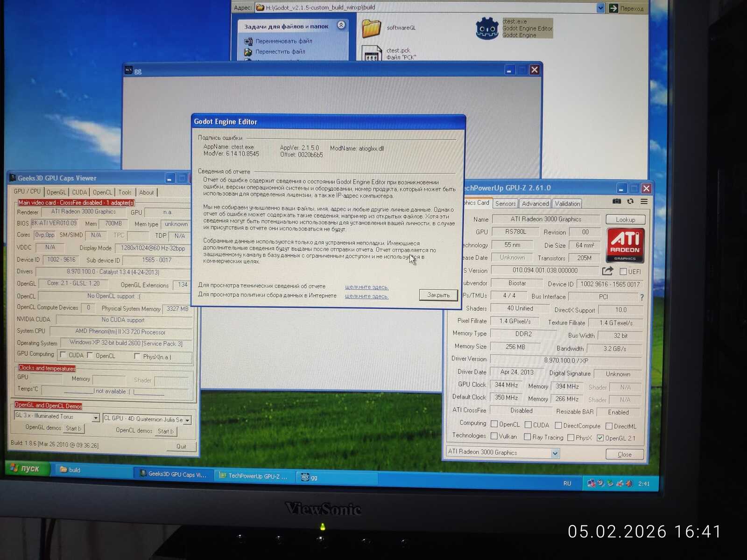Viewport: 747px width, 560px height.
Task: Click the Lookup button in GPU-Z
Action: (626, 219)
